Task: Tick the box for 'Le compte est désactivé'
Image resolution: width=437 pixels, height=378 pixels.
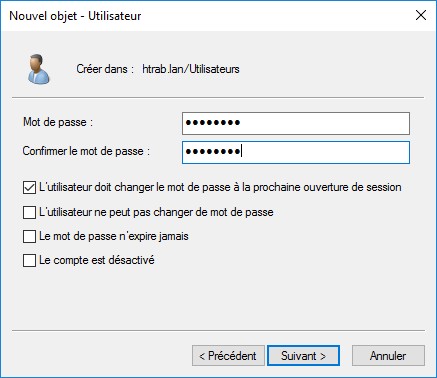Action: click(x=29, y=260)
